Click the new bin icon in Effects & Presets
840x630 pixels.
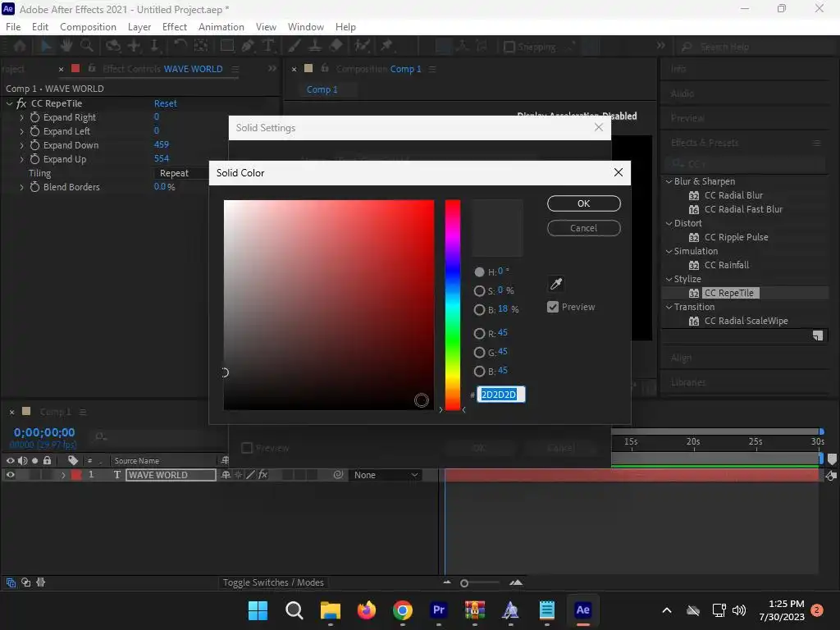click(x=818, y=336)
